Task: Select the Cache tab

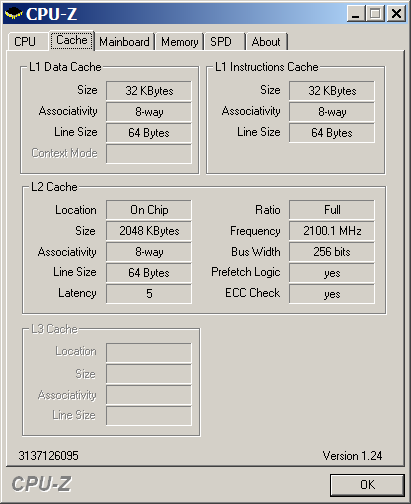Action: pos(72,40)
